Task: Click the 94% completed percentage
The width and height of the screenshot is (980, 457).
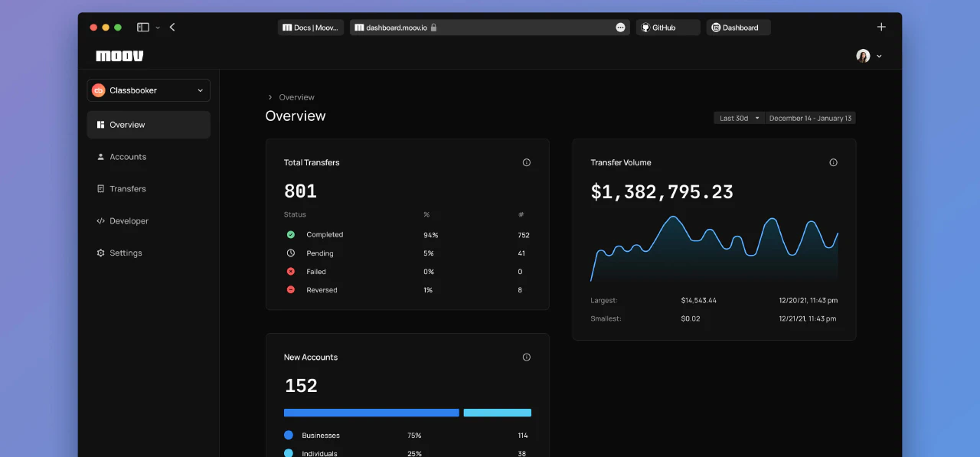Action: [431, 235]
